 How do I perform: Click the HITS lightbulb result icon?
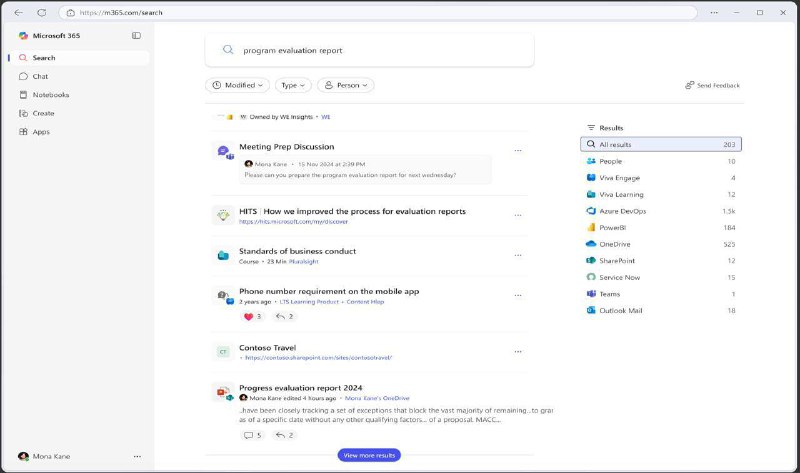[223, 215]
